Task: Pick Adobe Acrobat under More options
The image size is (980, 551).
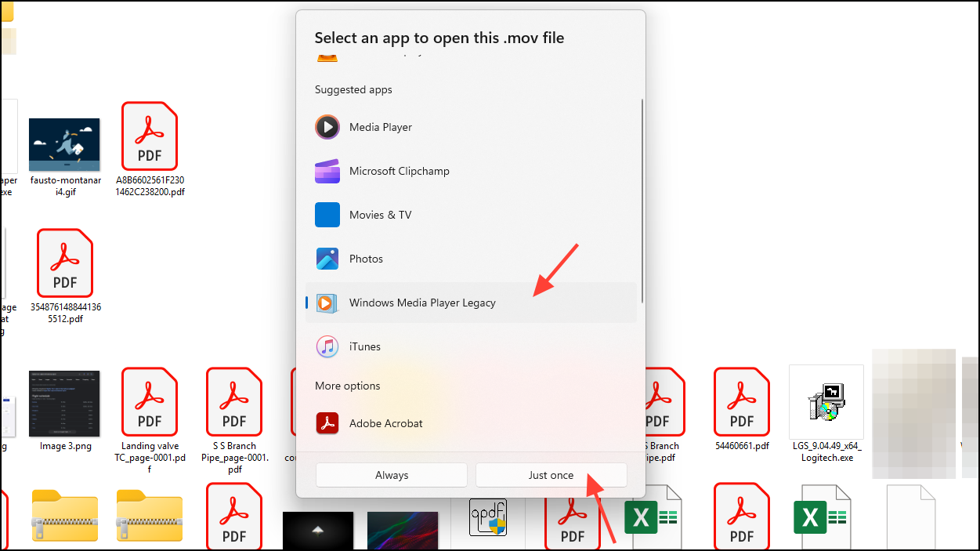Action: [470, 423]
